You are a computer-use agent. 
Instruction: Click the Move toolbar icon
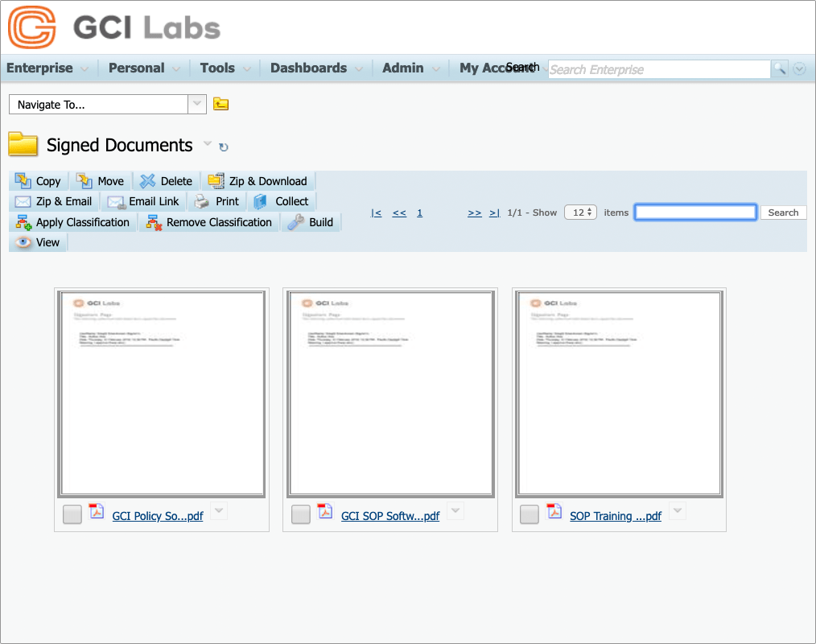[x=84, y=180]
